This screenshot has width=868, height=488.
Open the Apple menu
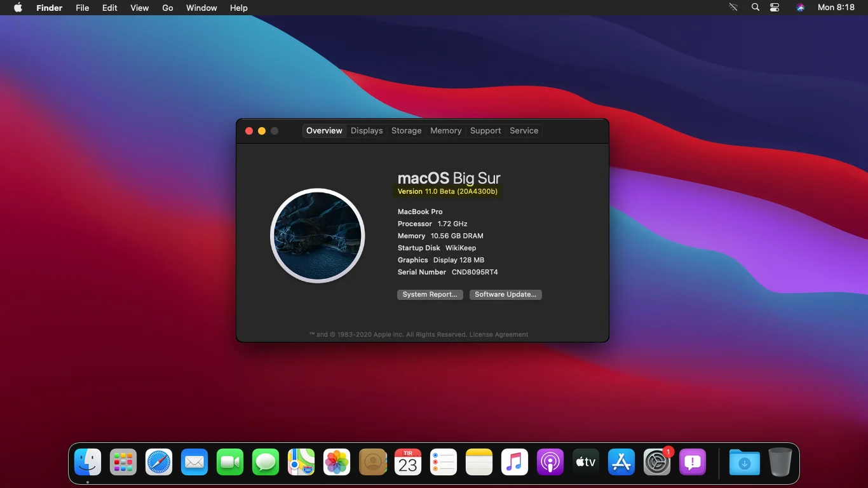18,8
